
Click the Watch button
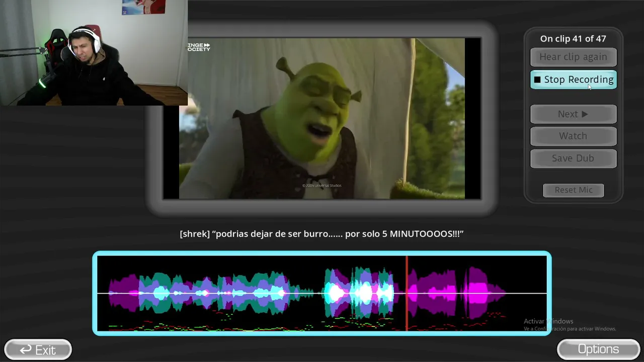point(573,136)
